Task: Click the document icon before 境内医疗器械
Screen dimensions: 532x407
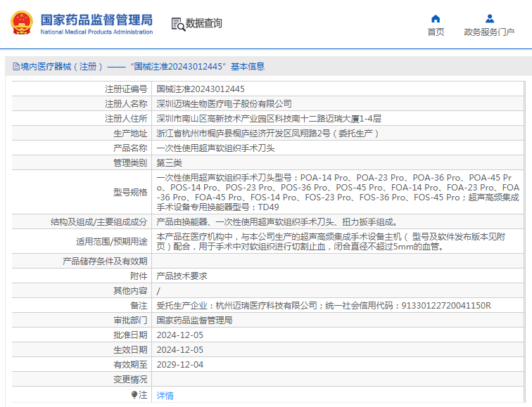Action: [15, 67]
